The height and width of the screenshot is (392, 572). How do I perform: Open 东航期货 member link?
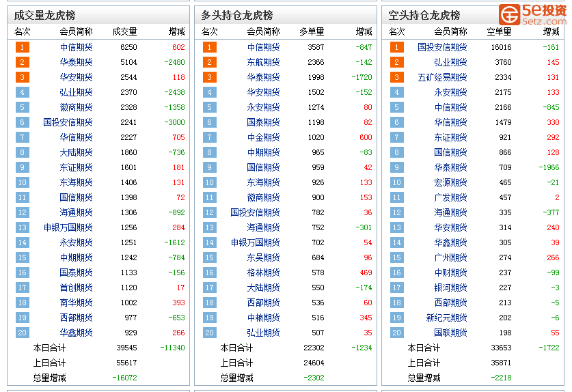coord(263,62)
